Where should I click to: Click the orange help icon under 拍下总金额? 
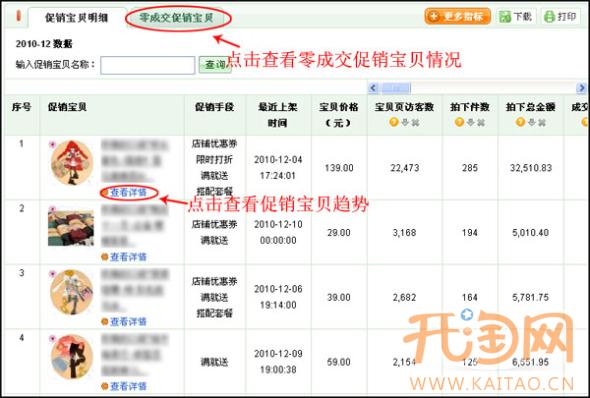[x=520, y=122]
